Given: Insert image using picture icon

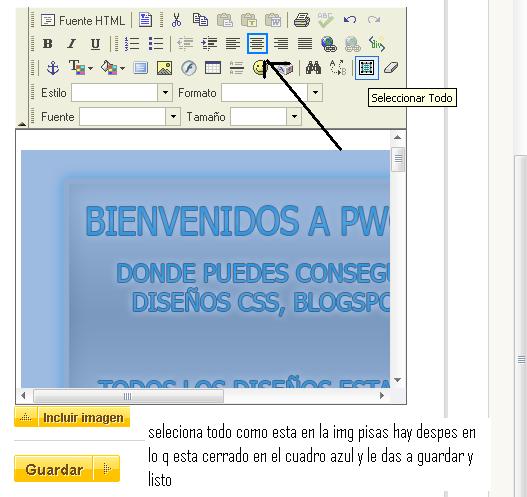Looking at the screenshot, I should (165, 68).
